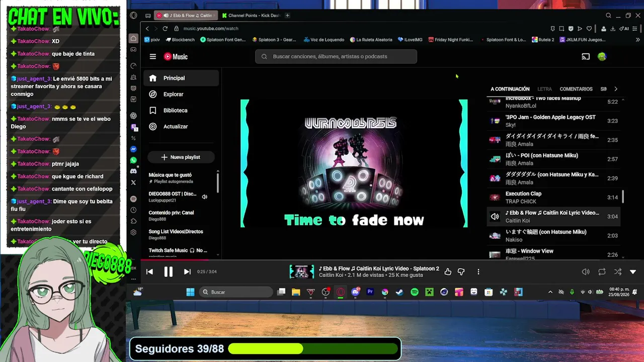Open Steam from the taskbar
This screenshot has height=362, width=644.
[399, 292]
